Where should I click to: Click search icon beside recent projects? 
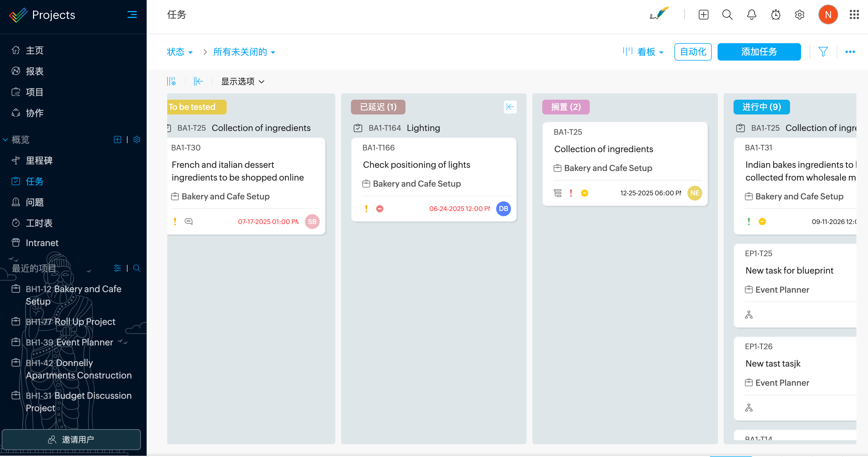coord(137,268)
